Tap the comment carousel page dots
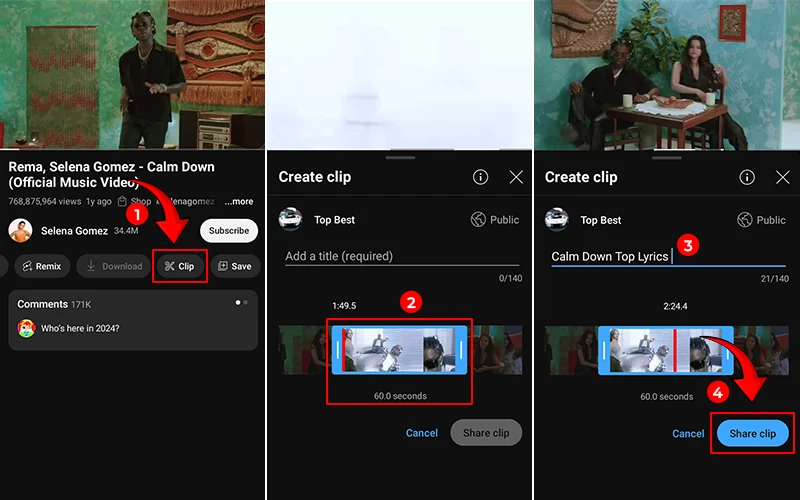Screen dimensions: 800x500 (x=241, y=303)
